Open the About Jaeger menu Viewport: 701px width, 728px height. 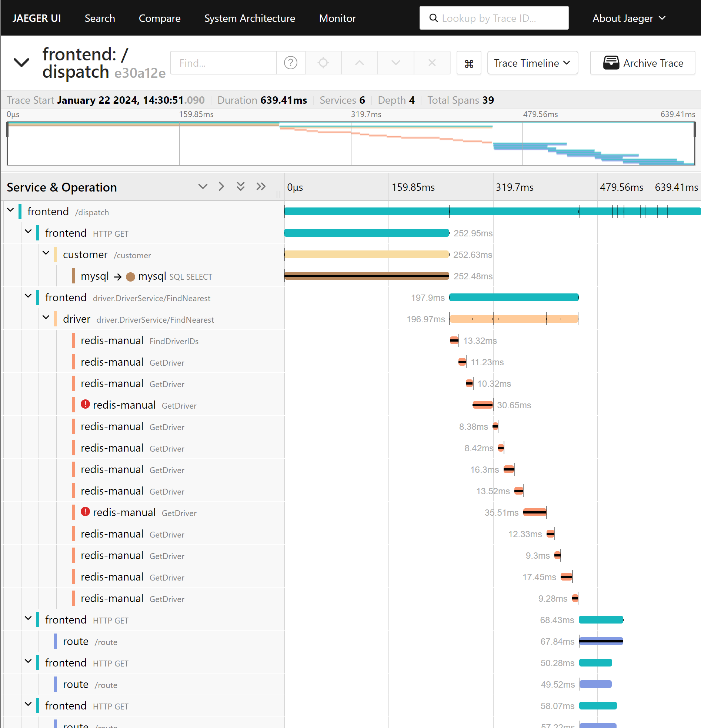pos(628,18)
